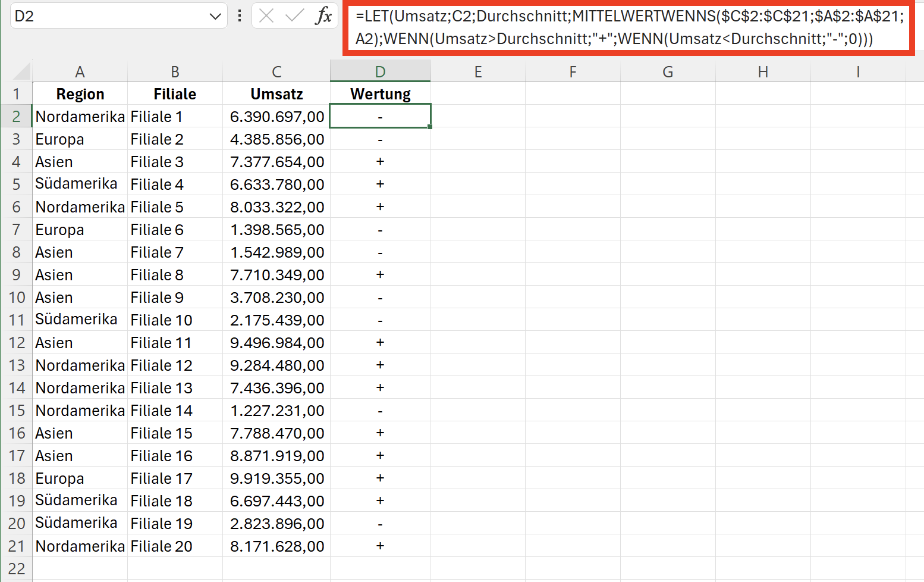Viewport: 924px width, 582px height.
Task: Click the Enter checkmark formula icon
Action: click(x=295, y=16)
